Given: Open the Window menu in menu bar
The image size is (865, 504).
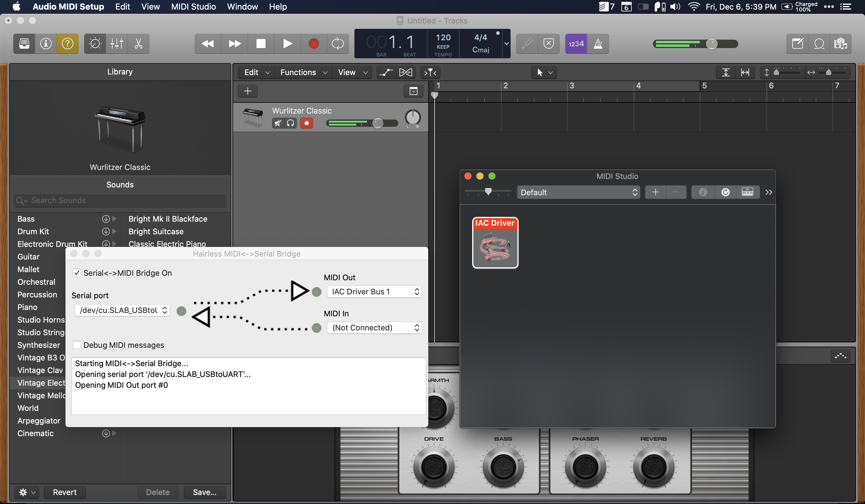Looking at the screenshot, I should (242, 7).
